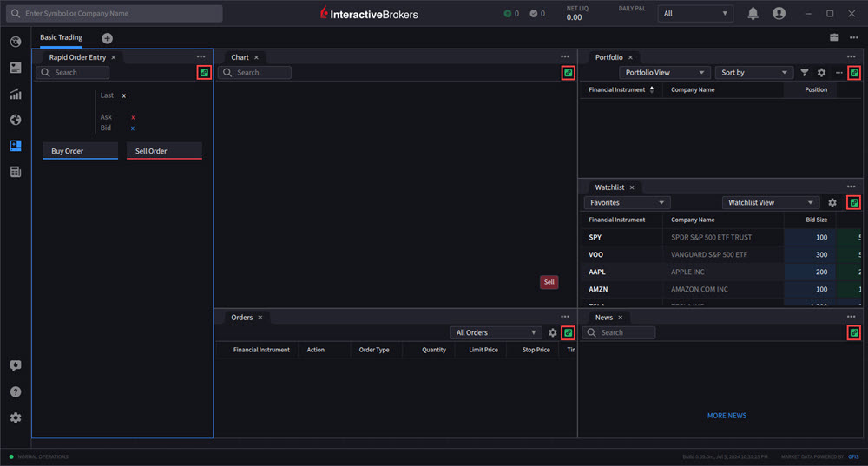Select the Chart panel tab
Viewport: 868px width, 466px height.
(x=240, y=57)
